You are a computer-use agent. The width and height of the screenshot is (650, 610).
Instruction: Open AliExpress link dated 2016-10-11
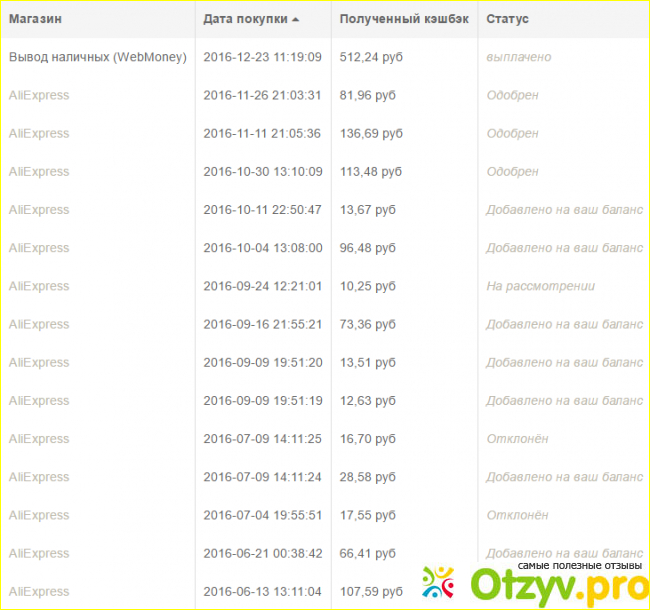pos(39,210)
